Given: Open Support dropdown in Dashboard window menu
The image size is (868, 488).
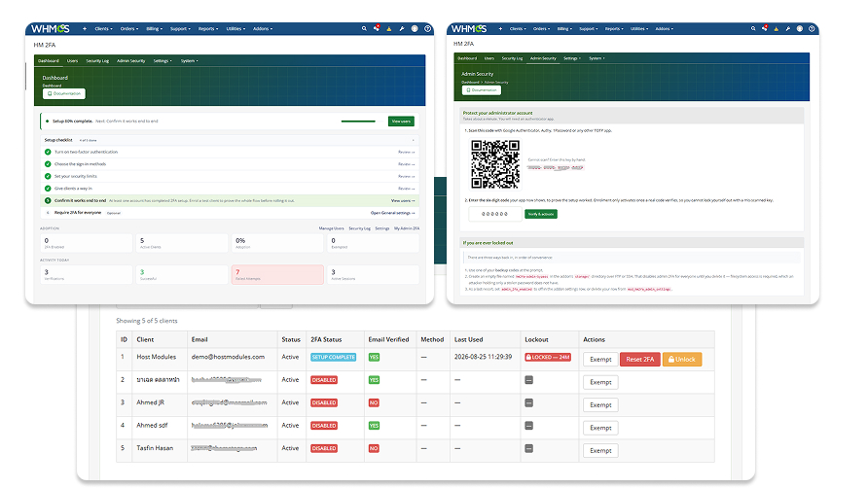Looking at the screenshot, I should click(180, 29).
